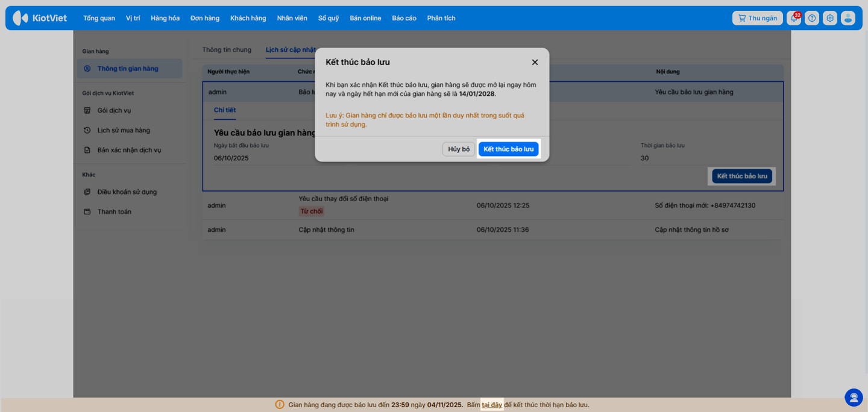Click the tại đây link in bottom banner
This screenshot has width=868, height=412.
pyautogui.click(x=492, y=405)
